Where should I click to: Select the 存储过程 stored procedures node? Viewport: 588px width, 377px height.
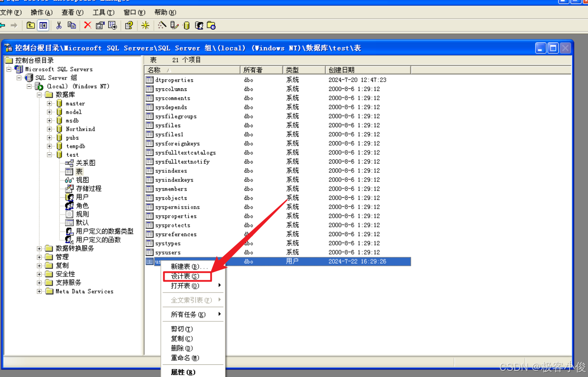point(89,188)
